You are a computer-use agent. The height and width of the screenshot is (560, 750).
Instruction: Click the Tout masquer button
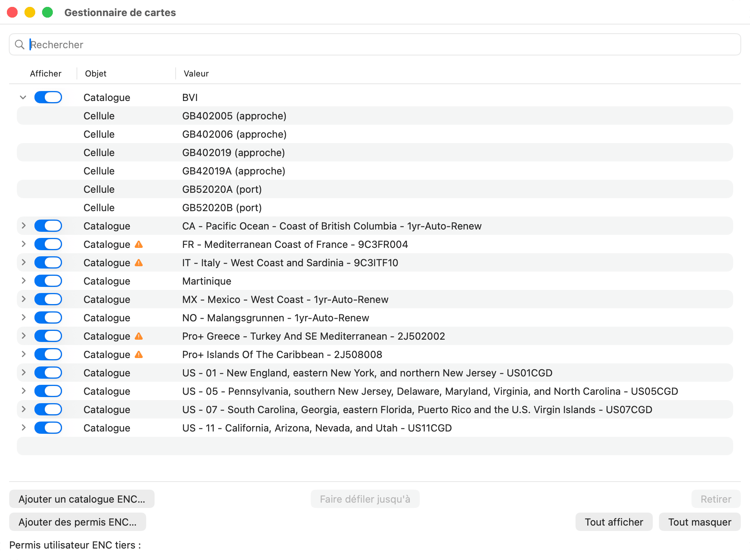[x=700, y=522]
